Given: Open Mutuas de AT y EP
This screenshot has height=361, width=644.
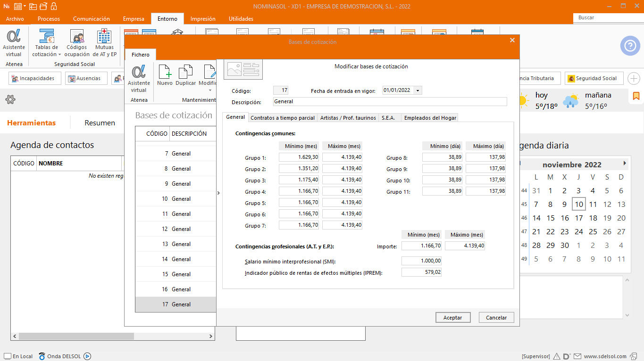Looking at the screenshot, I should coord(104,42).
